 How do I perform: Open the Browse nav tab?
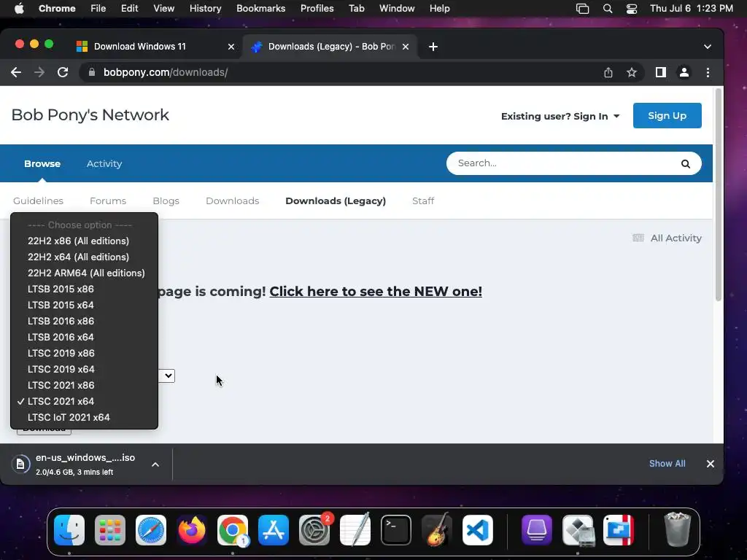pos(42,164)
